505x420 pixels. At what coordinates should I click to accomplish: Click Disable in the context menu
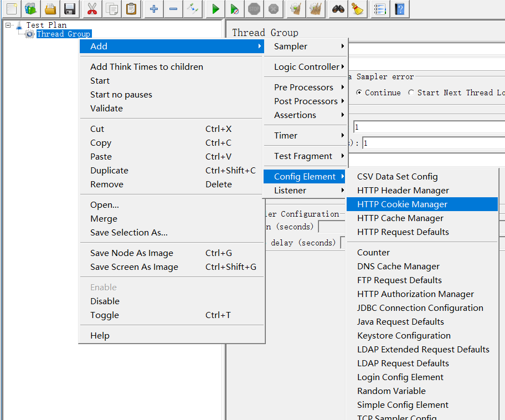tap(172, 301)
